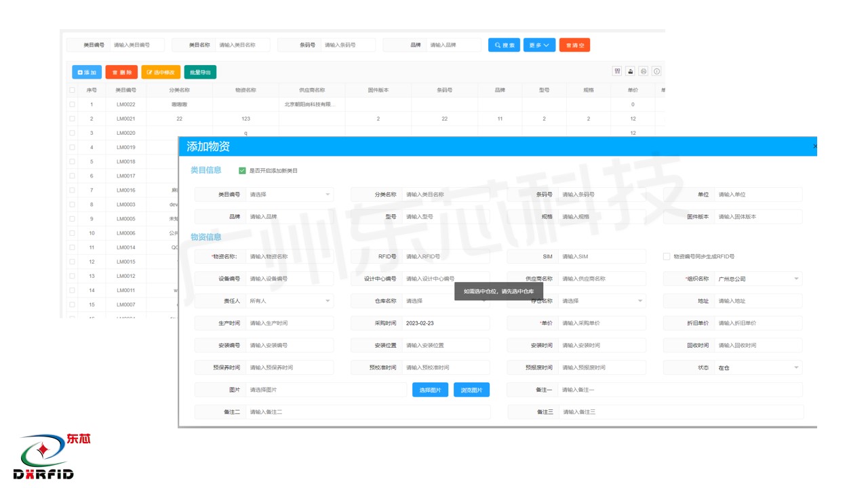Check the row LM0022 checkbox
Screen dimensions: 868x488
pos(72,104)
